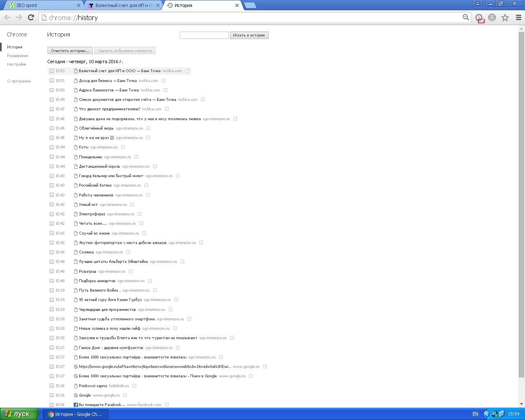Open dropdown for 'Лучшие цитаты Альберта Эйнштейна'
The width and height of the screenshot is (525, 420).
point(182,262)
